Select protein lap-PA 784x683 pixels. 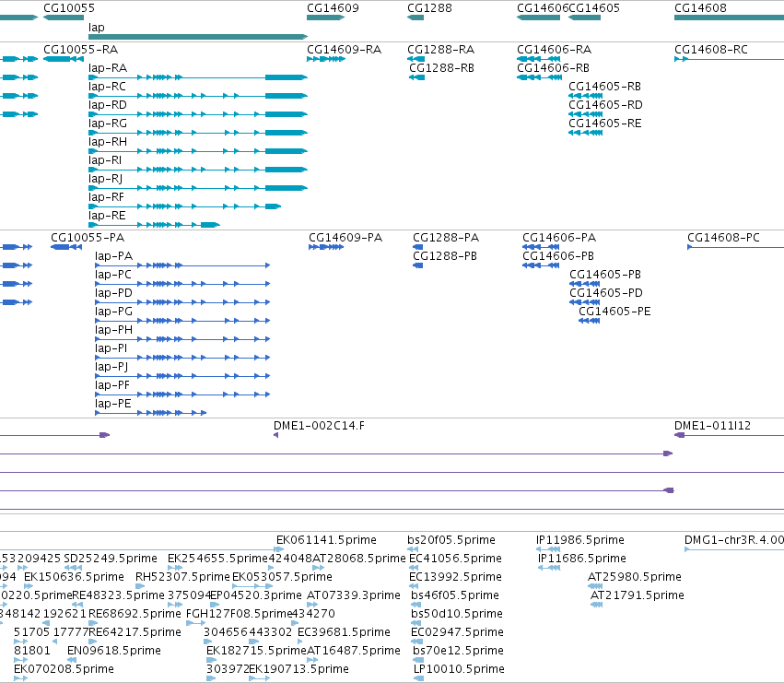pos(182,265)
